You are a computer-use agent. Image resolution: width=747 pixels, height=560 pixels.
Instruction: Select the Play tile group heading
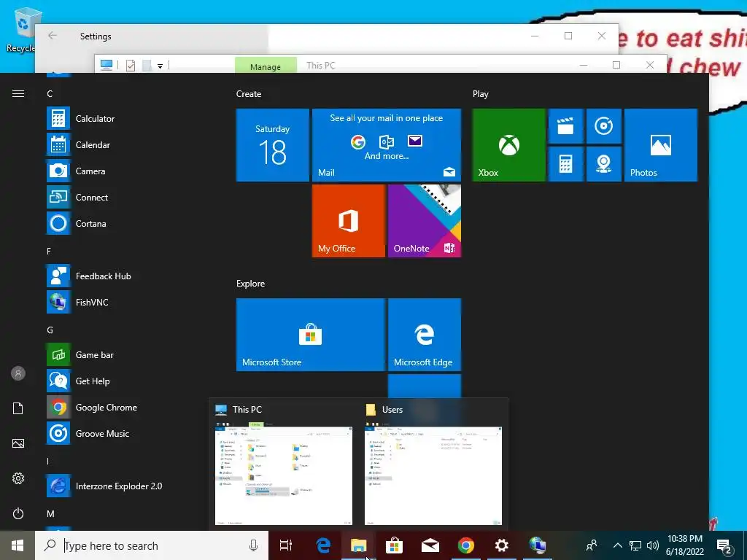point(480,94)
